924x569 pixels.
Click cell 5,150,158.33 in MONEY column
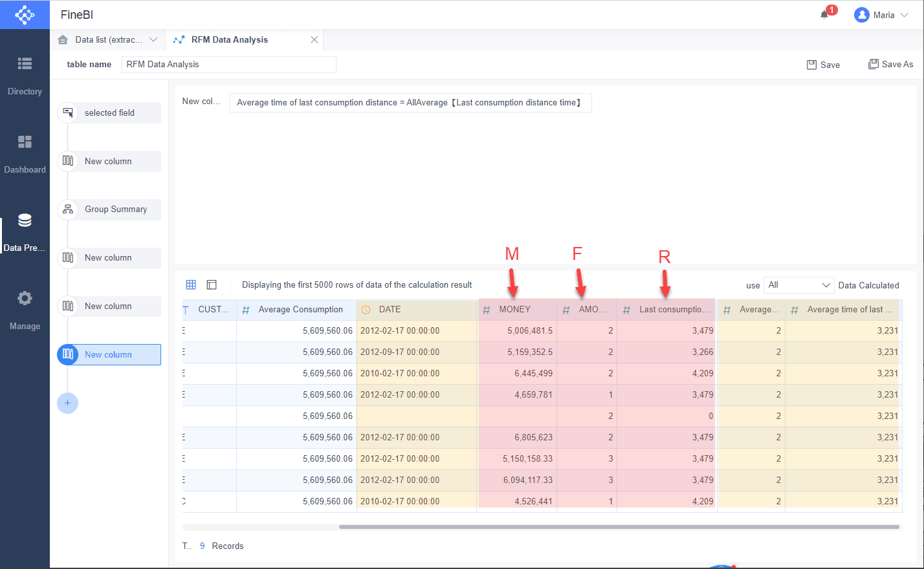517,458
